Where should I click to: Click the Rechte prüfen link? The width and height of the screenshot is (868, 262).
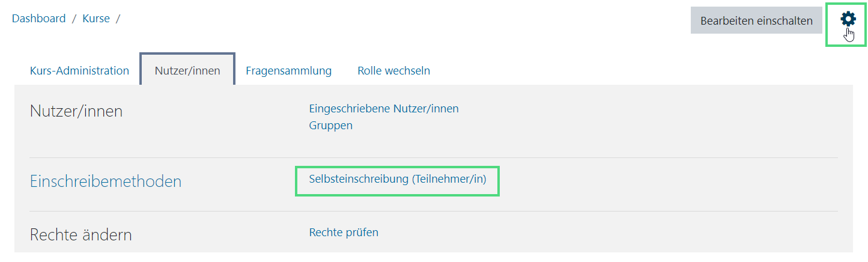(344, 233)
